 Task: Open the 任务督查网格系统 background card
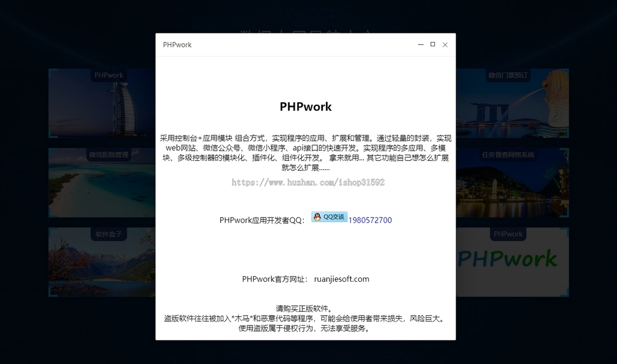(512, 183)
